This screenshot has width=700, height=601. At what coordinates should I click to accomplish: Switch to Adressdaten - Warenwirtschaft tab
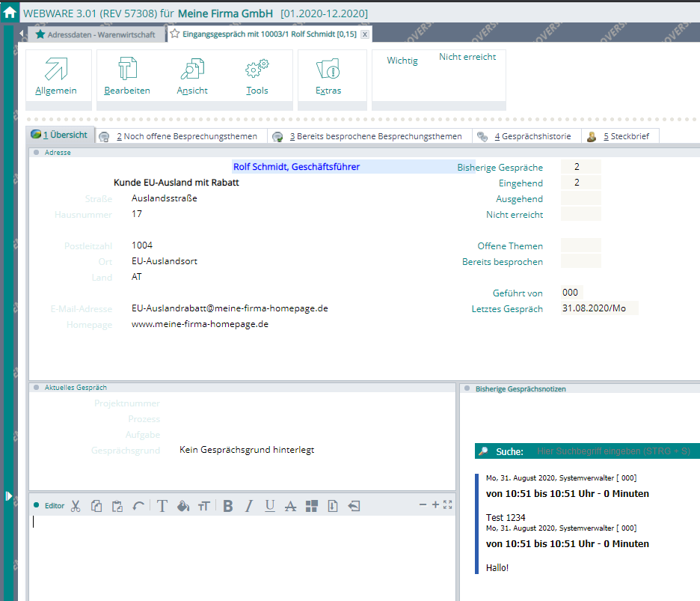tap(94, 34)
